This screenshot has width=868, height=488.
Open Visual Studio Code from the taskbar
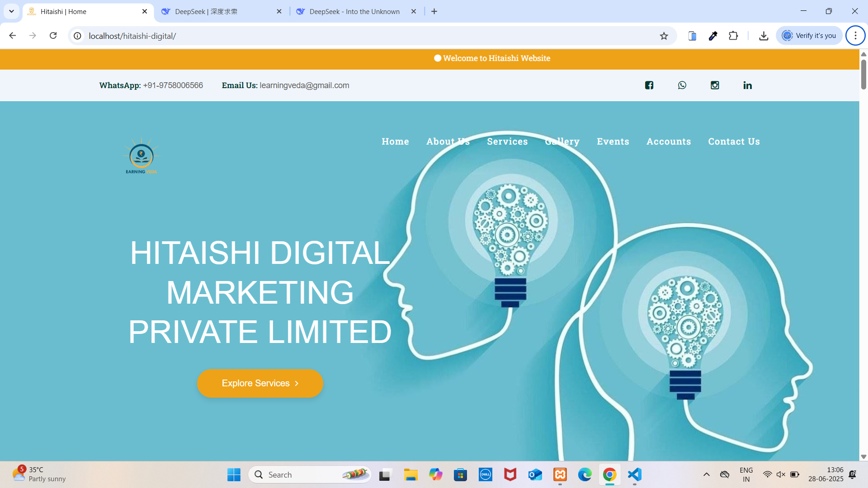(635, 474)
